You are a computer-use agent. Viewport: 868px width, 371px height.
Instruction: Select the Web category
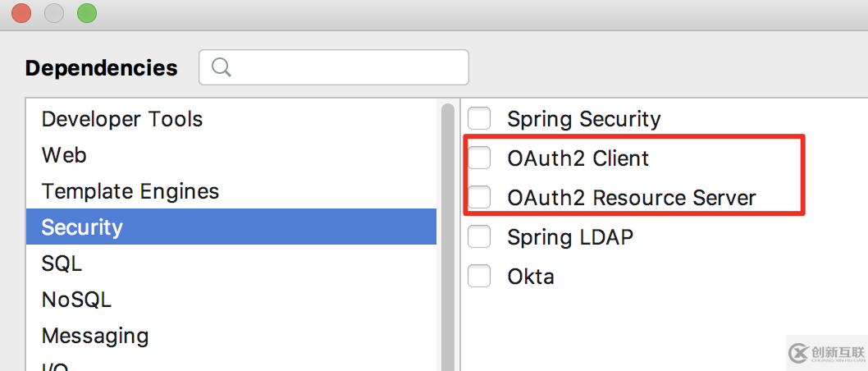tap(231, 155)
